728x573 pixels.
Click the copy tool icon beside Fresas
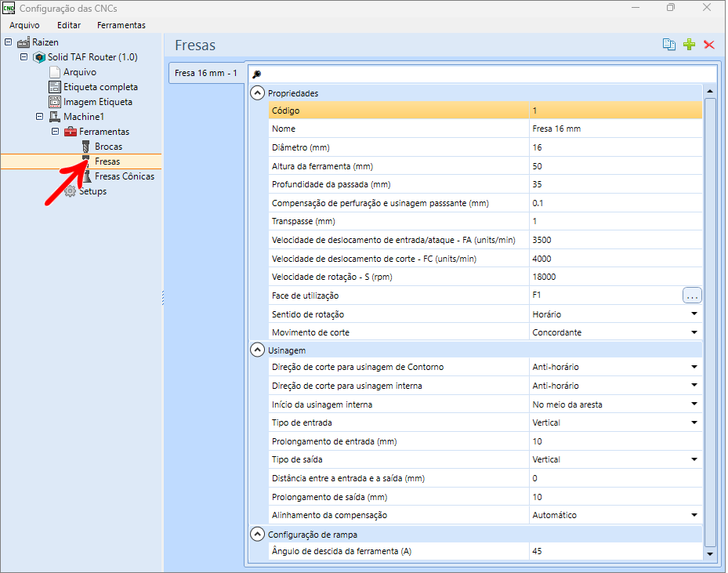point(668,45)
